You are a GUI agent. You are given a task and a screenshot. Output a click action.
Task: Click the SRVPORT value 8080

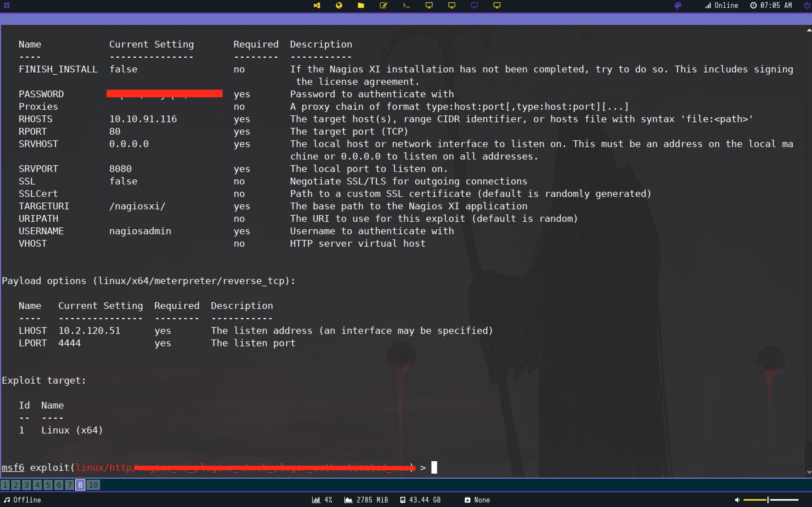tap(120, 169)
